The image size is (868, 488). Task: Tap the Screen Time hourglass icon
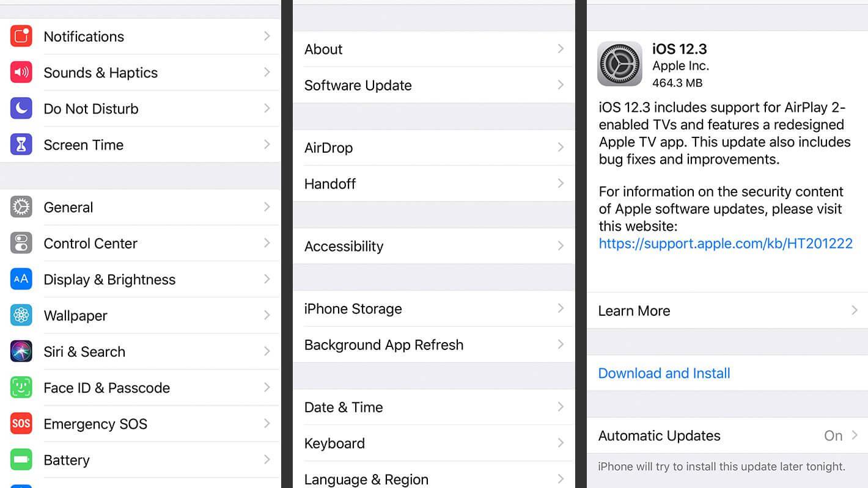[21, 145]
